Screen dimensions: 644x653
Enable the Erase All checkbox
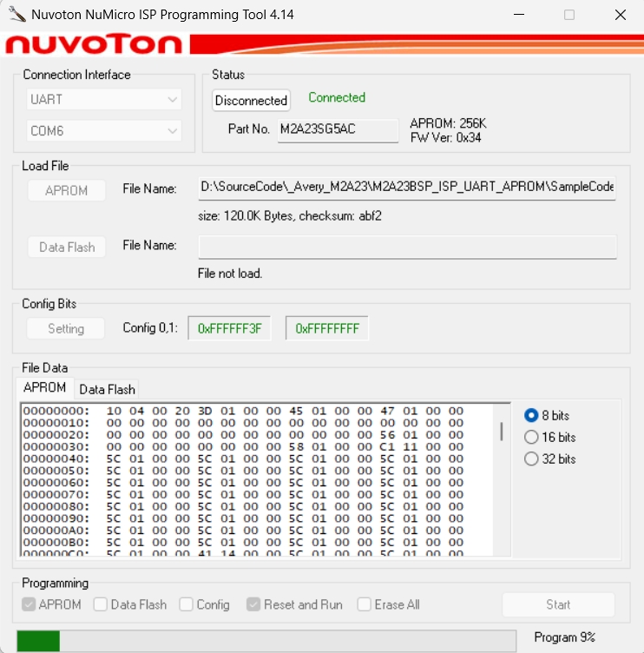pyautogui.click(x=365, y=604)
